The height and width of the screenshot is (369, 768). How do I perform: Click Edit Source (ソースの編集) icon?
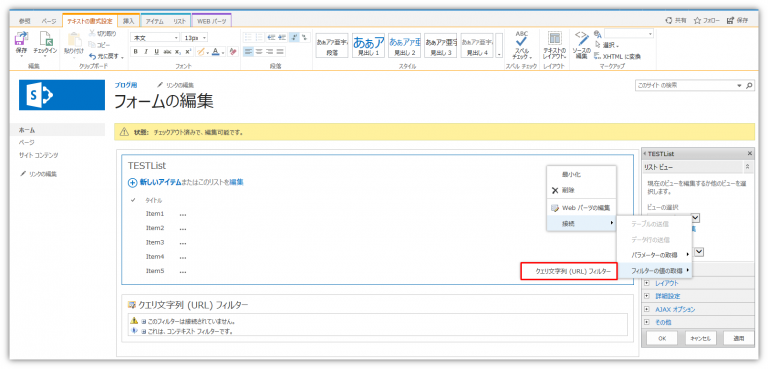(581, 45)
